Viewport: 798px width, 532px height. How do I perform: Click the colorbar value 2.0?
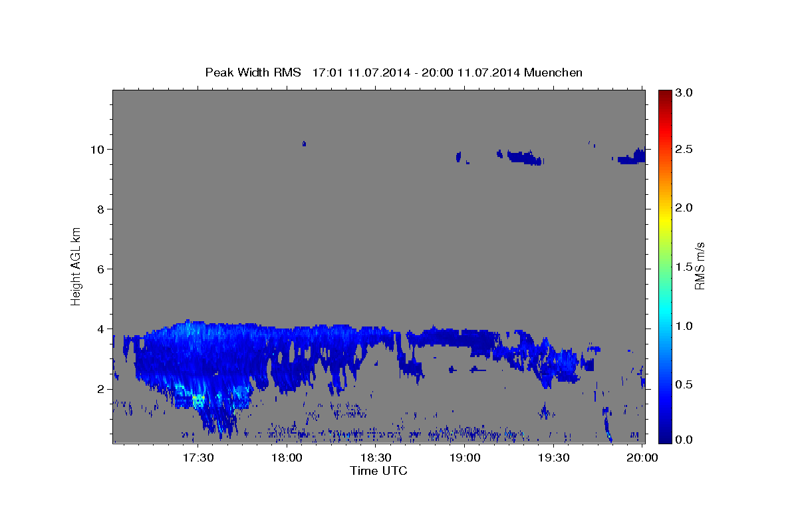[x=684, y=208]
